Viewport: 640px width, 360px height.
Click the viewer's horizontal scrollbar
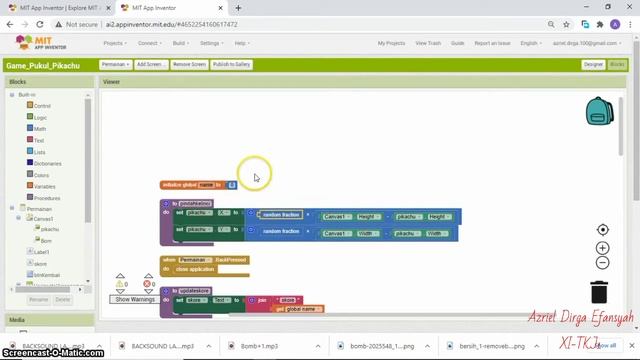pos(380,314)
